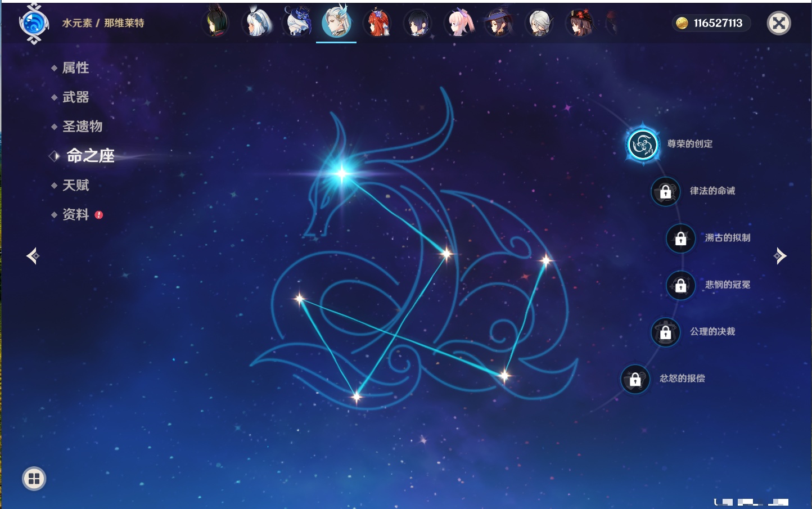Go to previous character with left arrow
Screen dimensions: 812x509
tap(33, 256)
